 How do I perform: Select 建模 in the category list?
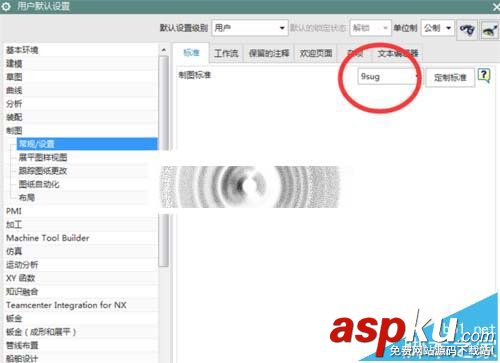pos(81,64)
